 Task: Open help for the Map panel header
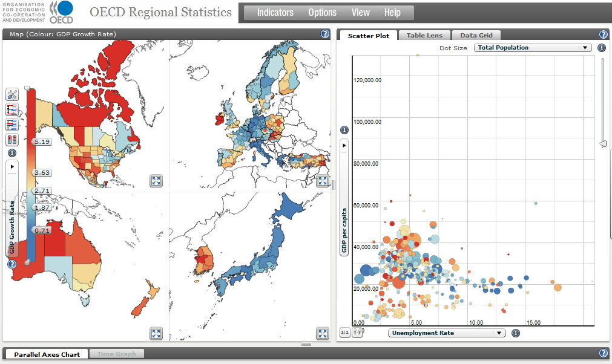coord(324,34)
